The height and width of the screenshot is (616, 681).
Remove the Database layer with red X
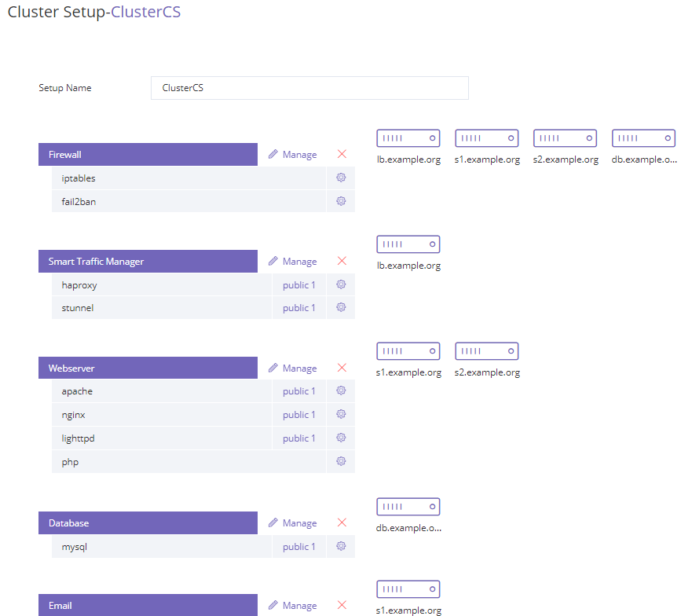(x=342, y=522)
